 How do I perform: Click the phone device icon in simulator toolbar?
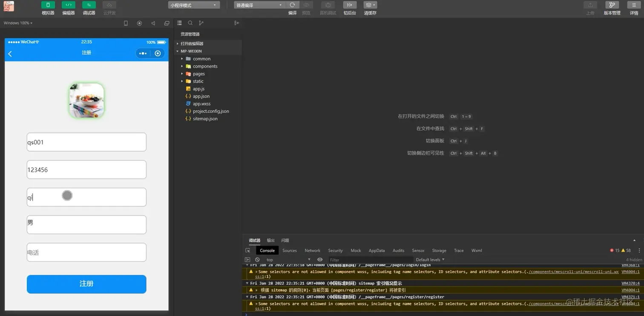[x=126, y=23]
